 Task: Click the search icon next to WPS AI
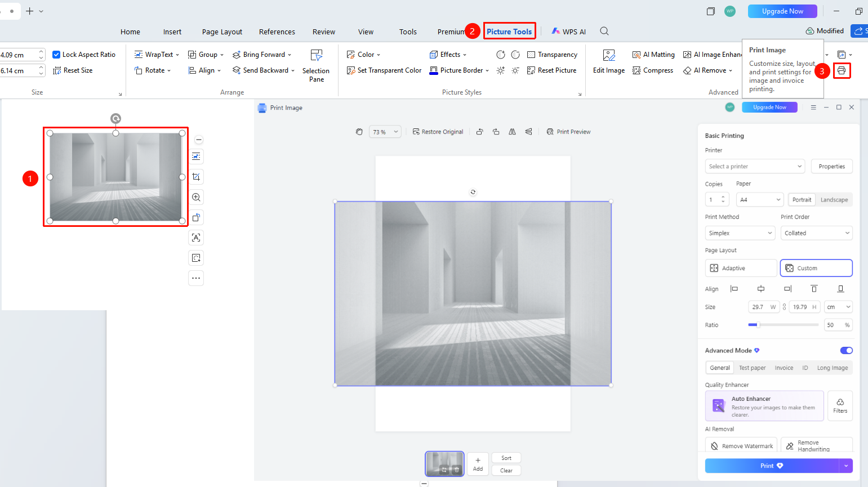coord(604,32)
